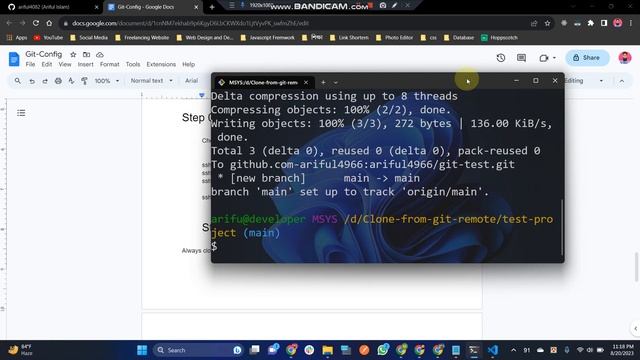The width and height of the screenshot is (640, 360).
Task: Click the Google Meet camera icon
Action: point(543,58)
